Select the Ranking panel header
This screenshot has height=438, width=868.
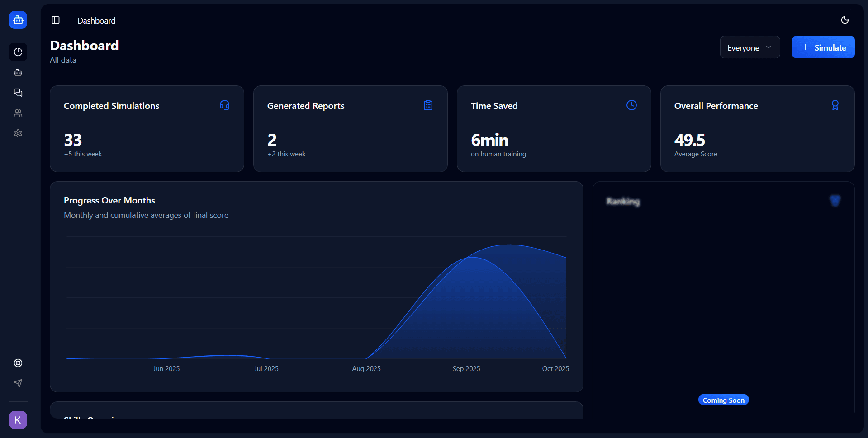point(623,202)
